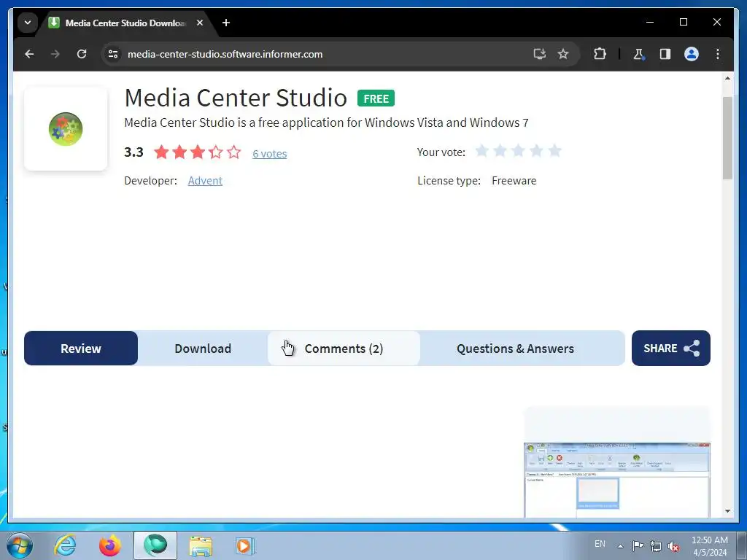Screen dimensions: 747x560
Task: Open a new browser tab
Action: 226,23
